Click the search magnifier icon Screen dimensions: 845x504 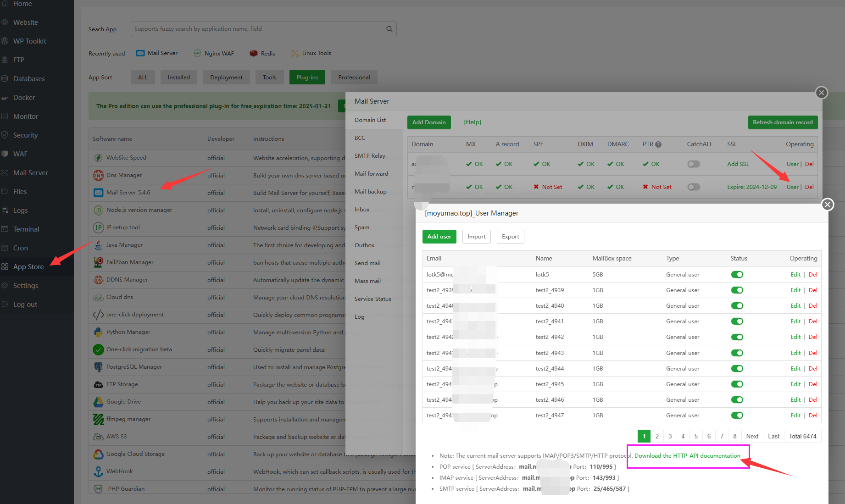(389, 29)
